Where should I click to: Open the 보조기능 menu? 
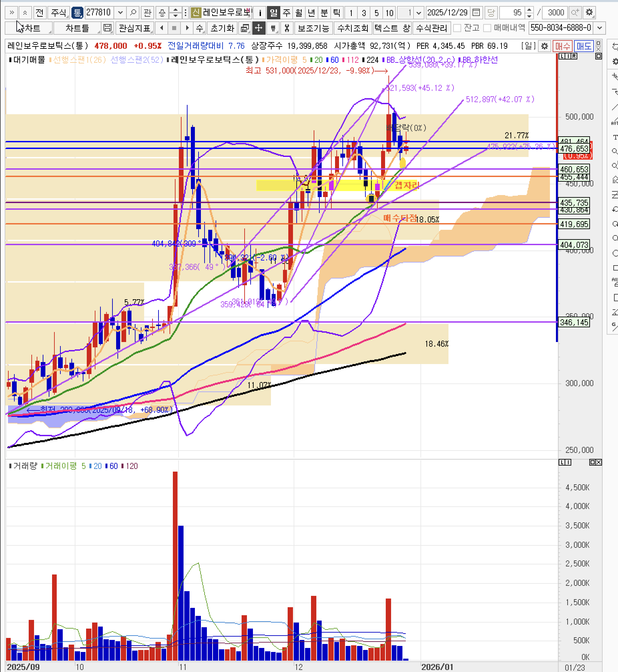(x=313, y=28)
